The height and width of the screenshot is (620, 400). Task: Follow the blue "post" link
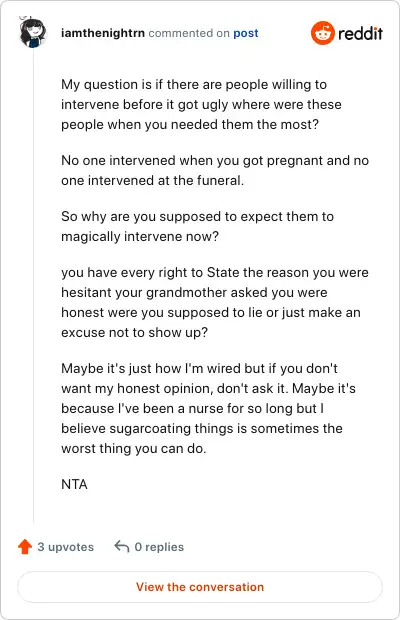pyautogui.click(x=245, y=33)
